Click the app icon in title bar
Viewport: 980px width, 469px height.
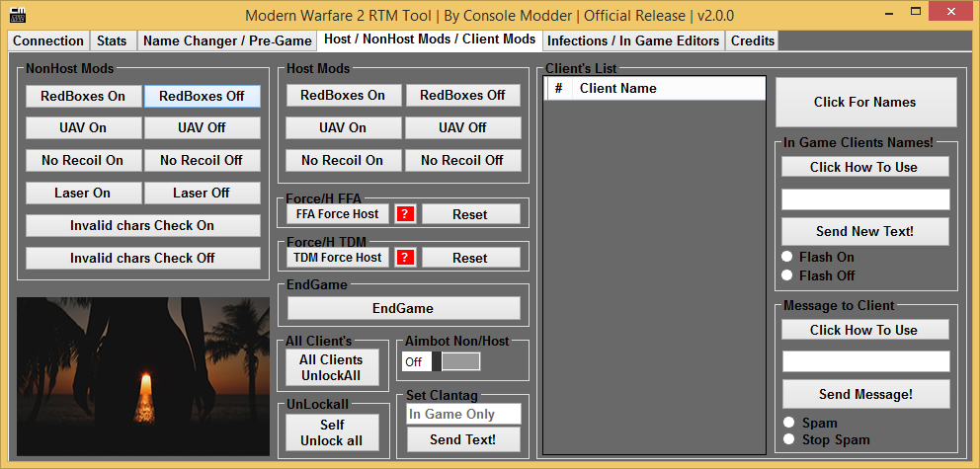tap(16, 16)
